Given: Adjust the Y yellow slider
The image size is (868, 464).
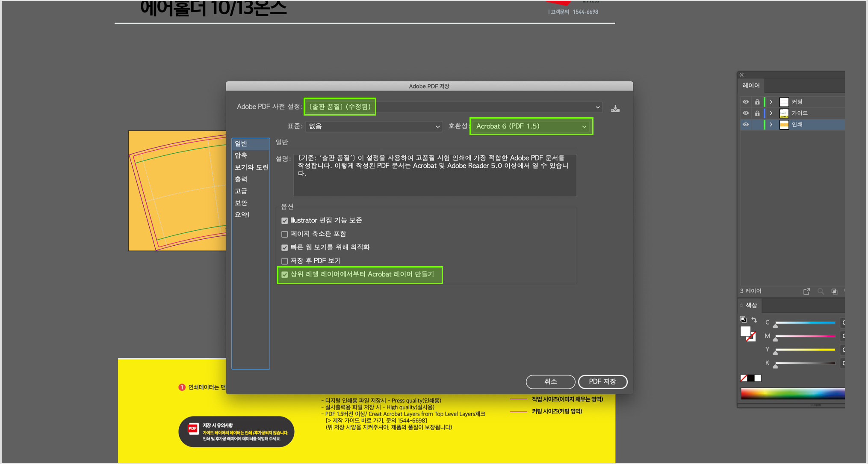Looking at the screenshot, I should tap(805, 350).
